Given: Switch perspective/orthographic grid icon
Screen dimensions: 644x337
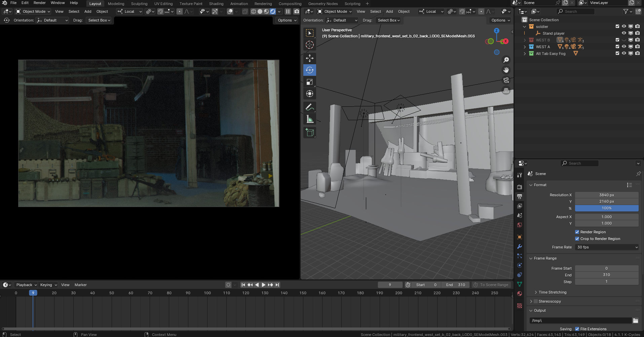Looking at the screenshot, I should [x=506, y=90].
